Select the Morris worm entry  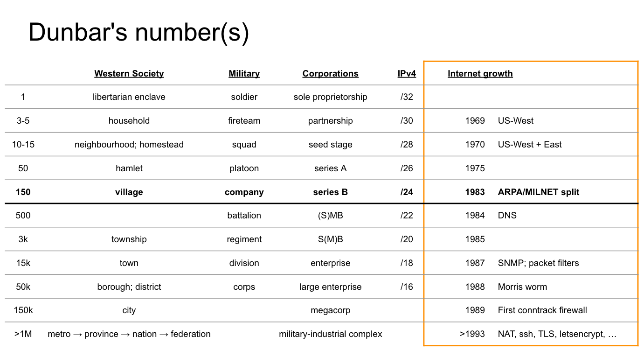523,287
